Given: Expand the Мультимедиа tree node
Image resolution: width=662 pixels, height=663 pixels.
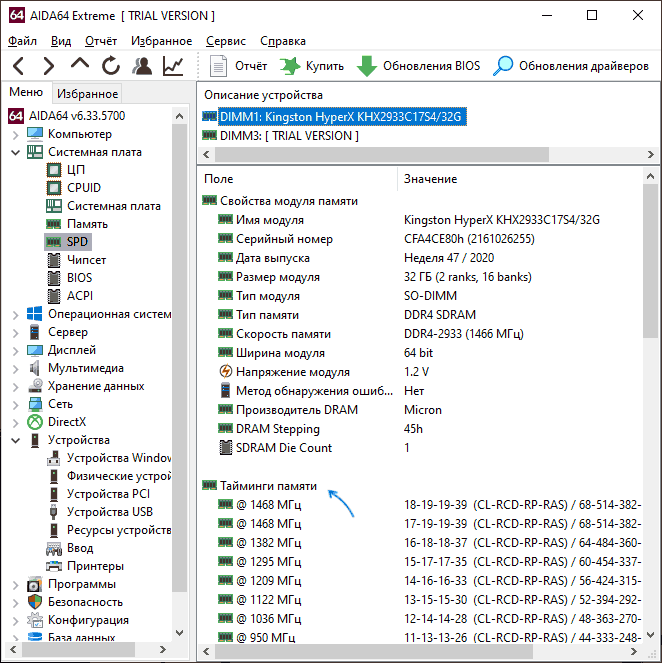Looking at the screenshot, I should (15, 369).
